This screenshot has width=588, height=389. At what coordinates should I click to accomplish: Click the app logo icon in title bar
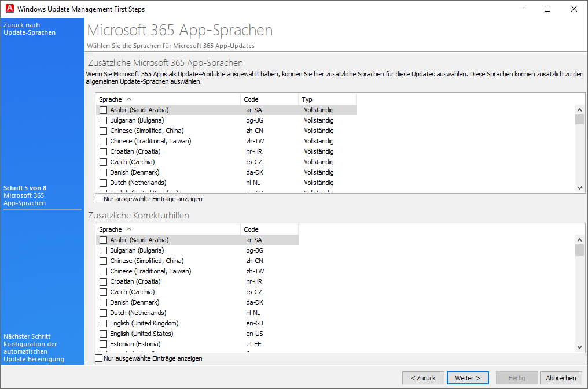pos(9,9)
